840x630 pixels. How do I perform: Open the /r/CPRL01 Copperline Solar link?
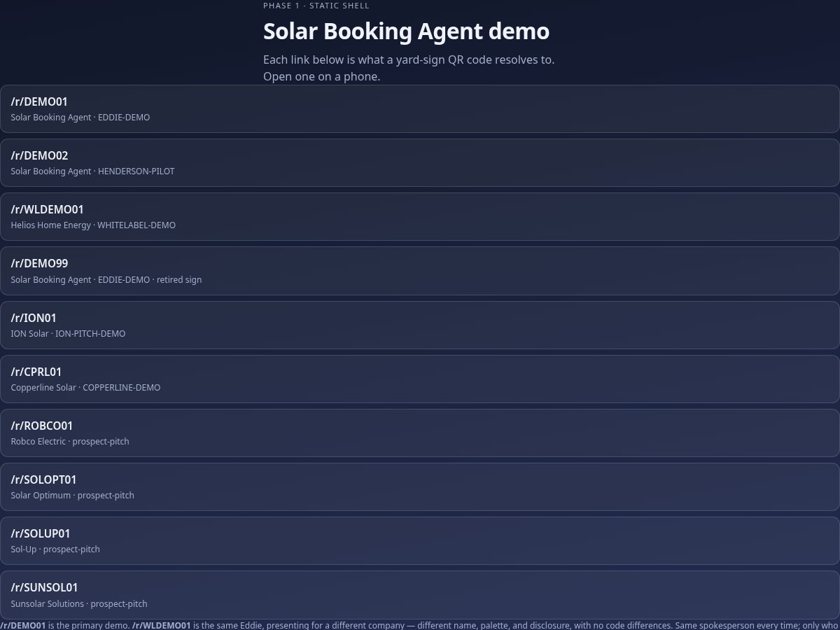tap(420, 379)
